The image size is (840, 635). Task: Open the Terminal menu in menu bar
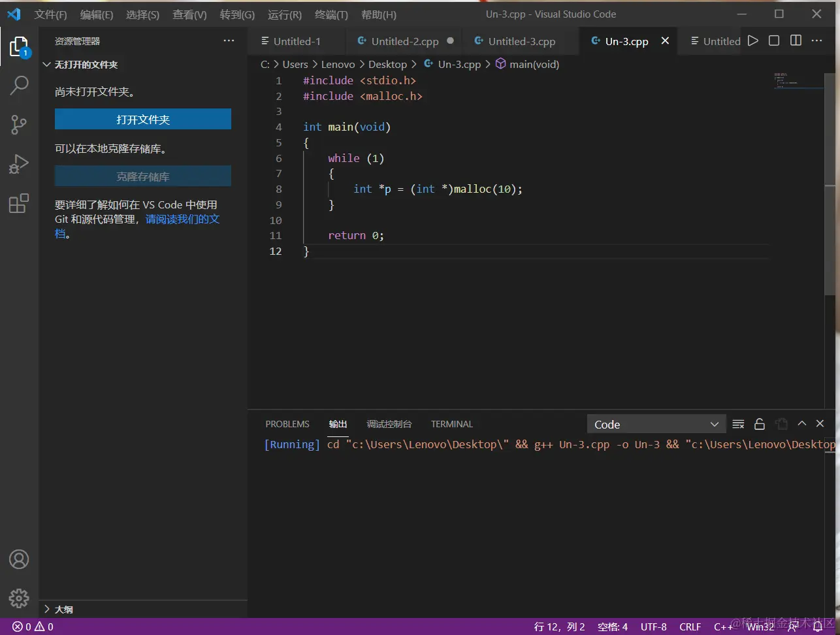pos(331,14)
